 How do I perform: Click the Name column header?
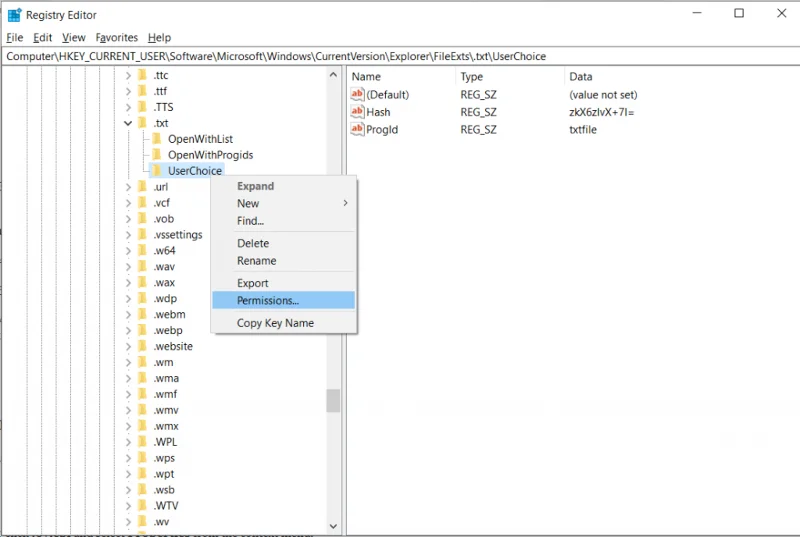point(402,76)
